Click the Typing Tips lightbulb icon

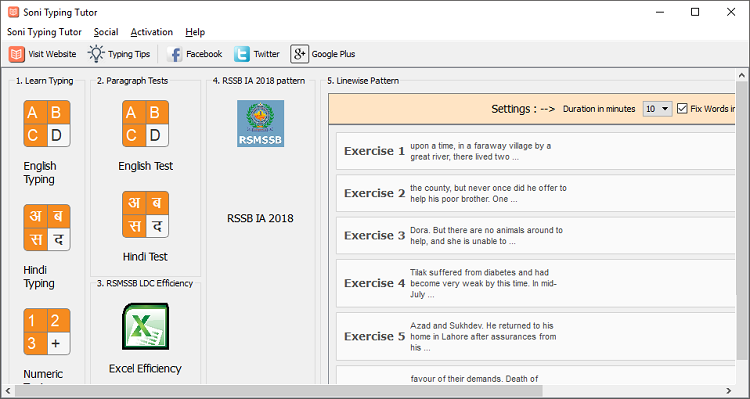(96, 54)
